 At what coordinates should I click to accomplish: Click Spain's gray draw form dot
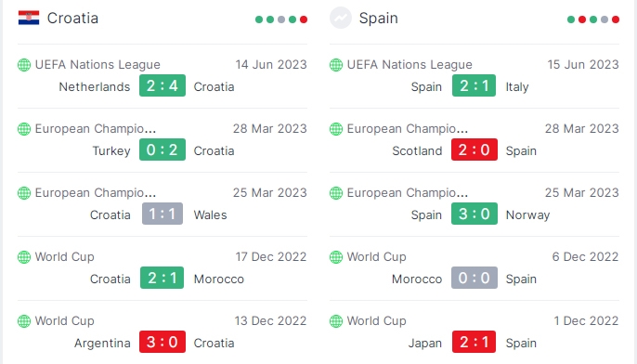pyautogui.click(x=604, y=19)
